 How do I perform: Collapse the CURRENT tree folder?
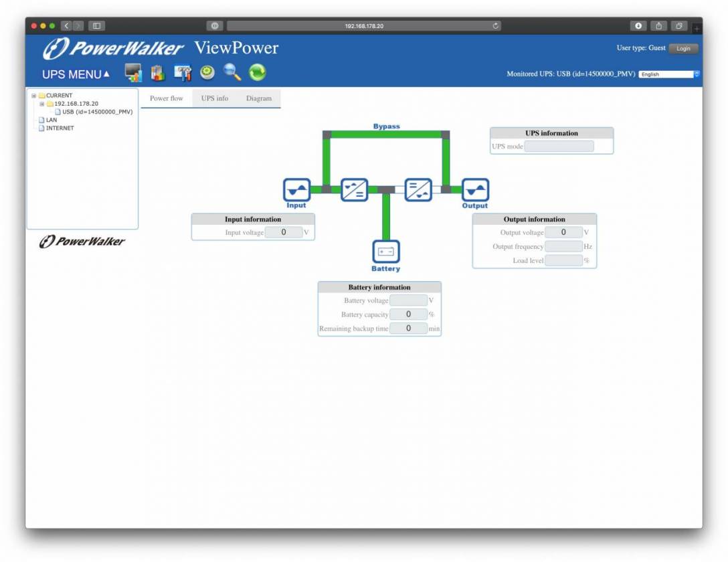click(33, 96)
